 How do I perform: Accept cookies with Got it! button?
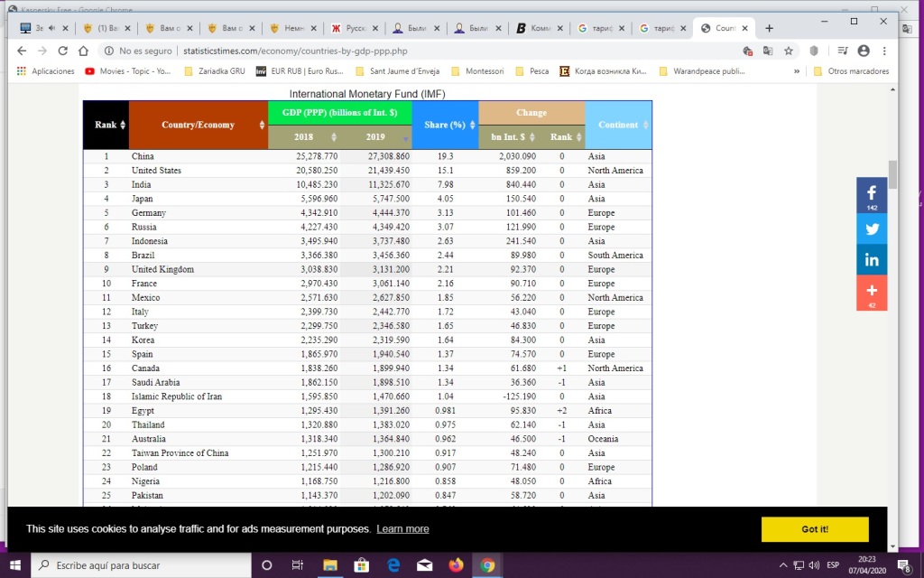click(x=814, y=529)
